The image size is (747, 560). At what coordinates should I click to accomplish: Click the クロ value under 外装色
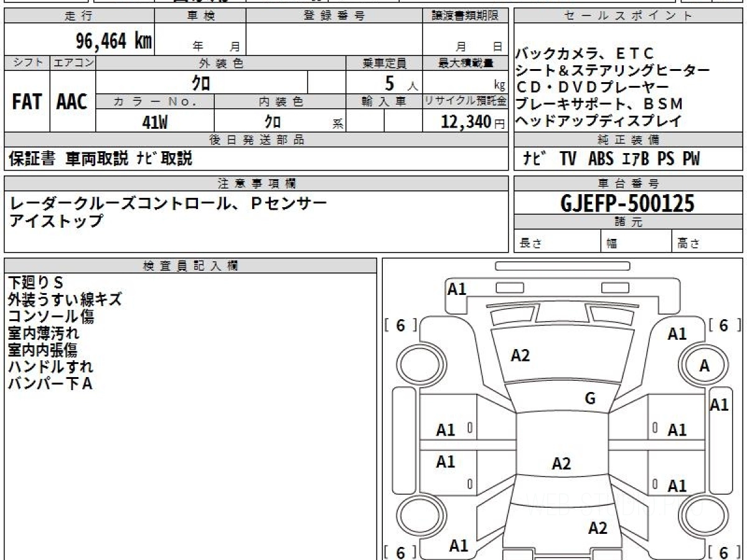coord(201,82)
